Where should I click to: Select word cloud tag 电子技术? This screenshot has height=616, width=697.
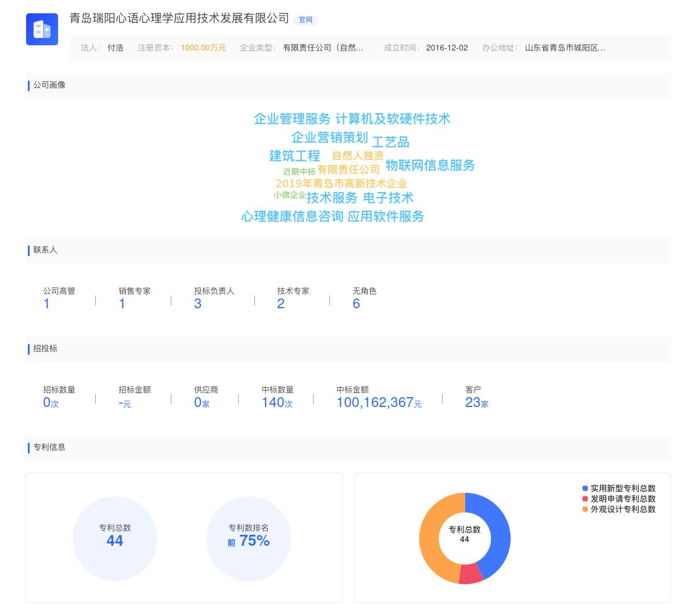coord(389,198)
